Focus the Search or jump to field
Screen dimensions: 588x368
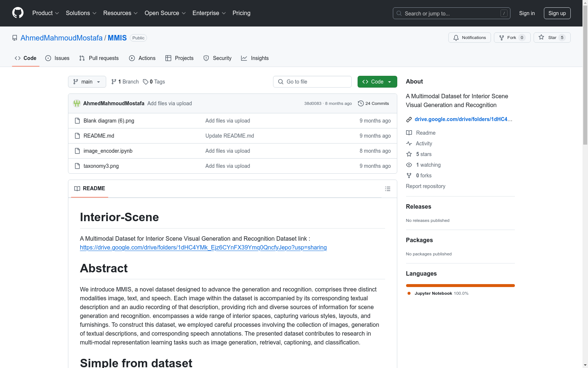(452, 13)
